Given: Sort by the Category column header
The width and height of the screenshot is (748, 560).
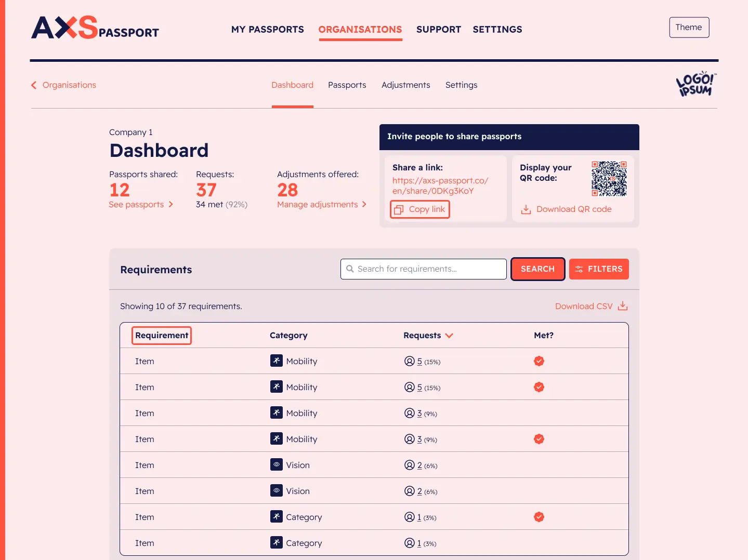Looking at the screenshot, I should 288,336.
